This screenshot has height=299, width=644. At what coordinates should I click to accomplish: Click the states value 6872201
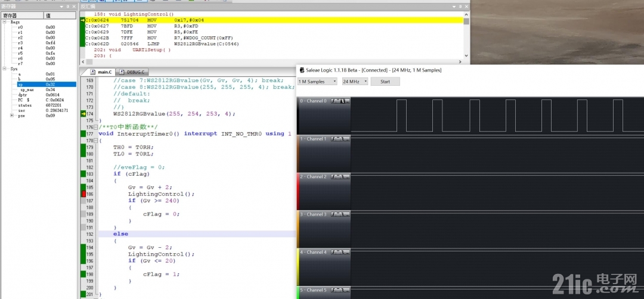(x=54, y=105)
